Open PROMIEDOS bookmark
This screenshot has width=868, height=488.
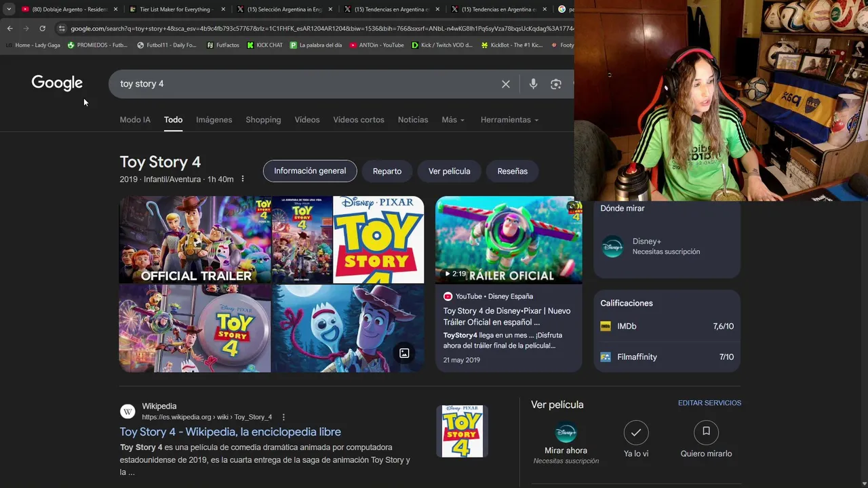pos(97,45)
